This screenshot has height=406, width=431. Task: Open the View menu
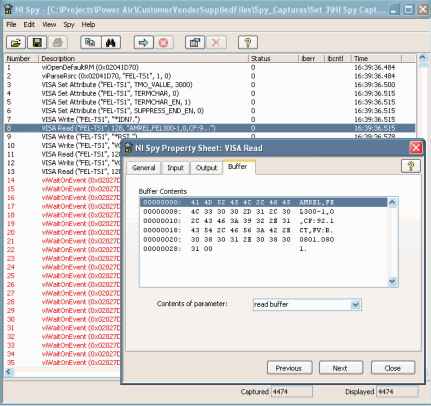49,25
